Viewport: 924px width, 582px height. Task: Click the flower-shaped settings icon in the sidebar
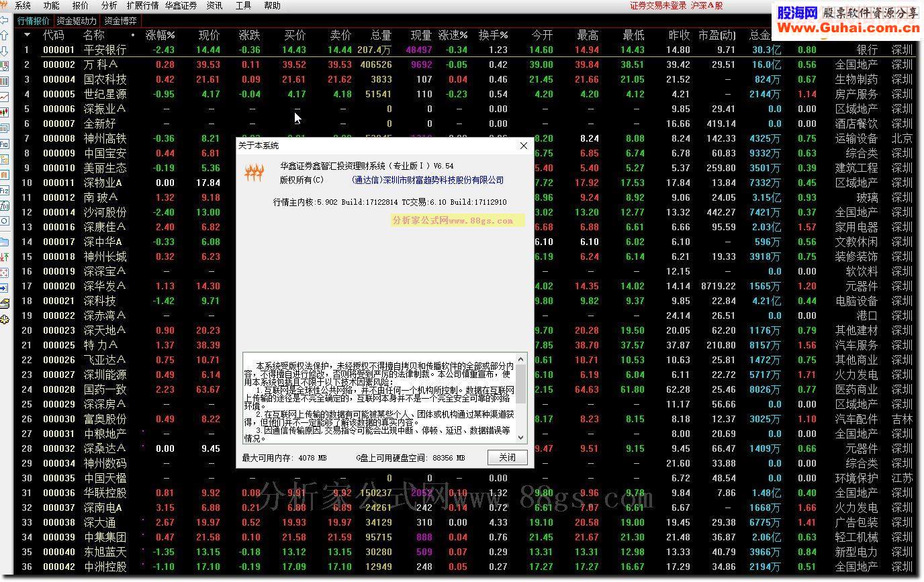point(4,320)
